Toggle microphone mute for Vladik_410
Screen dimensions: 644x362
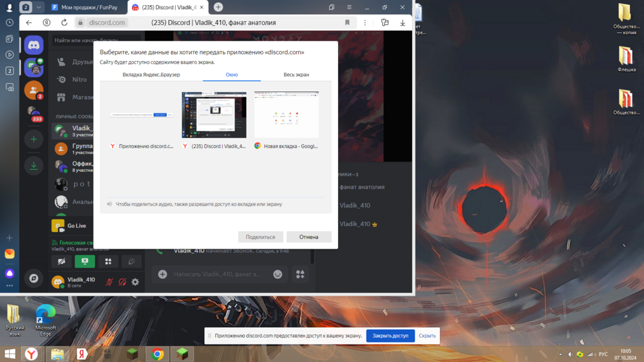coord(109,282)
